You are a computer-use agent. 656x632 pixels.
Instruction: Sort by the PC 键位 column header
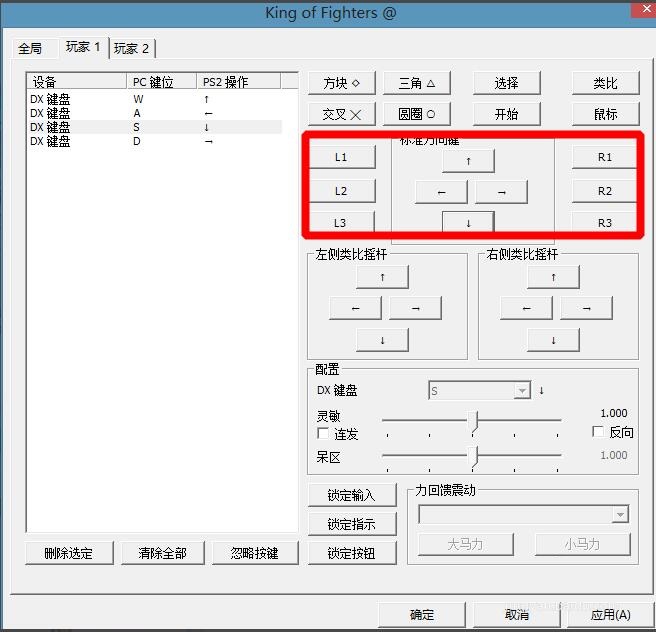coord(161,82)
